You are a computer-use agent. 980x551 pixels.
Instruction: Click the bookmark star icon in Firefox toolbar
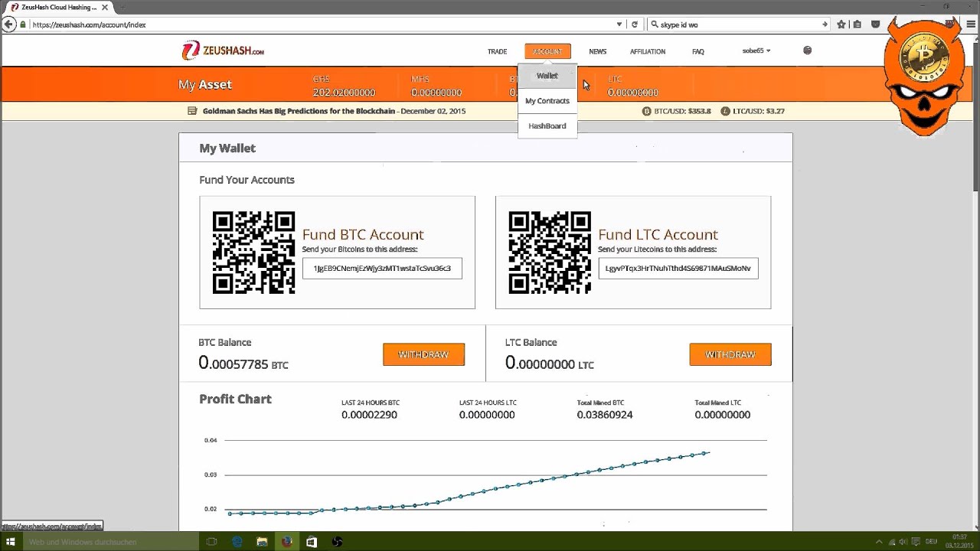[841, 24]
